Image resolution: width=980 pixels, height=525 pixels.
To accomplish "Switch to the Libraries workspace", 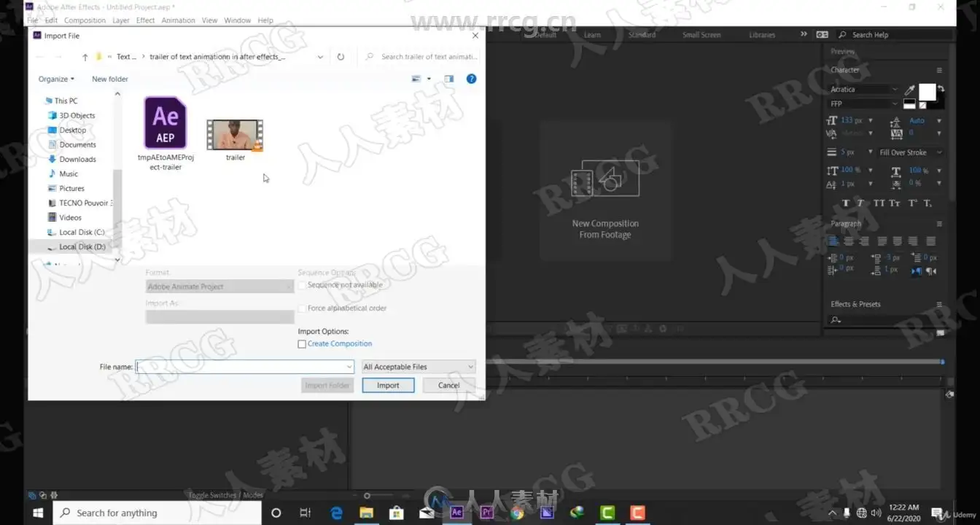I will [762, 34].
